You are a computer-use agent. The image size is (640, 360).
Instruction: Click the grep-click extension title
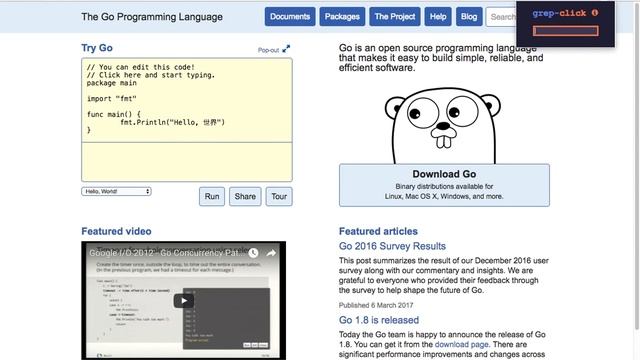559,13
